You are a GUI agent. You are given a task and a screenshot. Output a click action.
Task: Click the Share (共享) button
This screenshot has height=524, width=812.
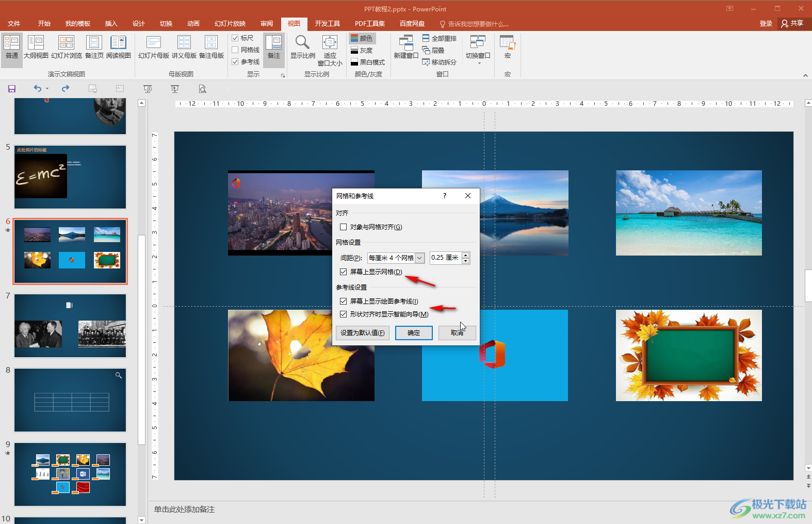coord(793,23)
